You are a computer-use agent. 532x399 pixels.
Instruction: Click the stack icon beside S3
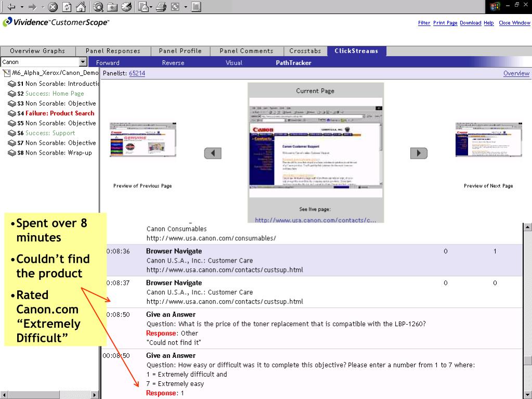pos(12,104)
